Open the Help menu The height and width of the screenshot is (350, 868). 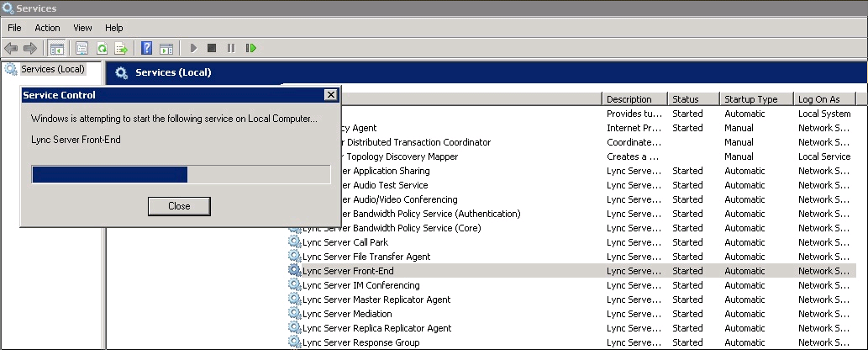click(114, 28)
